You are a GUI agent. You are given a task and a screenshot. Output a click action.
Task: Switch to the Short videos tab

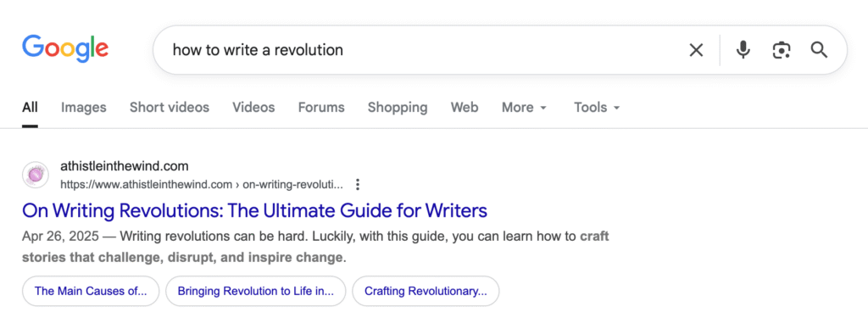click(170, 108)
